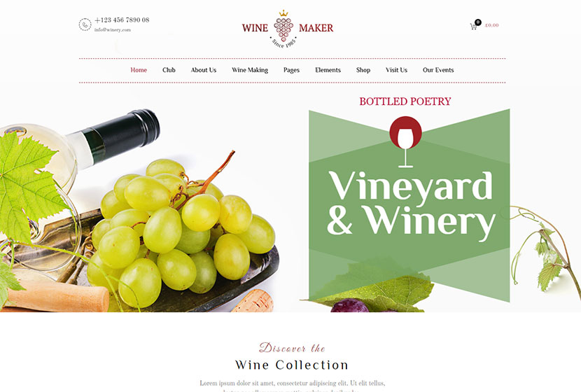Click the Wine Maker grape logo
This screenshot has height=392, width=581.
(283, 29)
